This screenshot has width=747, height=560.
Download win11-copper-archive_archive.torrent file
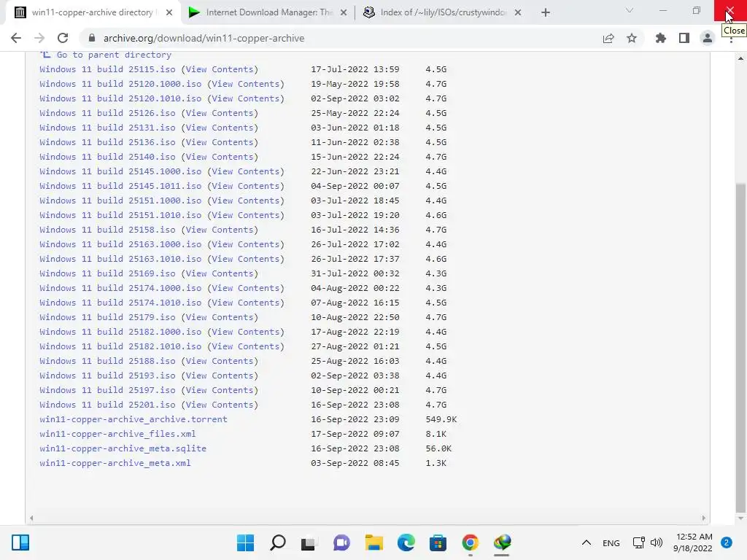coord(133,419)
